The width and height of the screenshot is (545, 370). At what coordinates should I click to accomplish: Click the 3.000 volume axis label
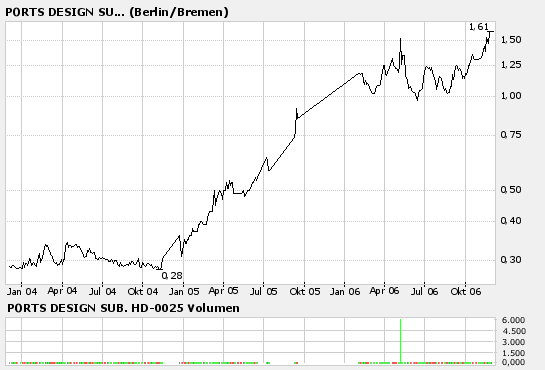pos(513,342)
